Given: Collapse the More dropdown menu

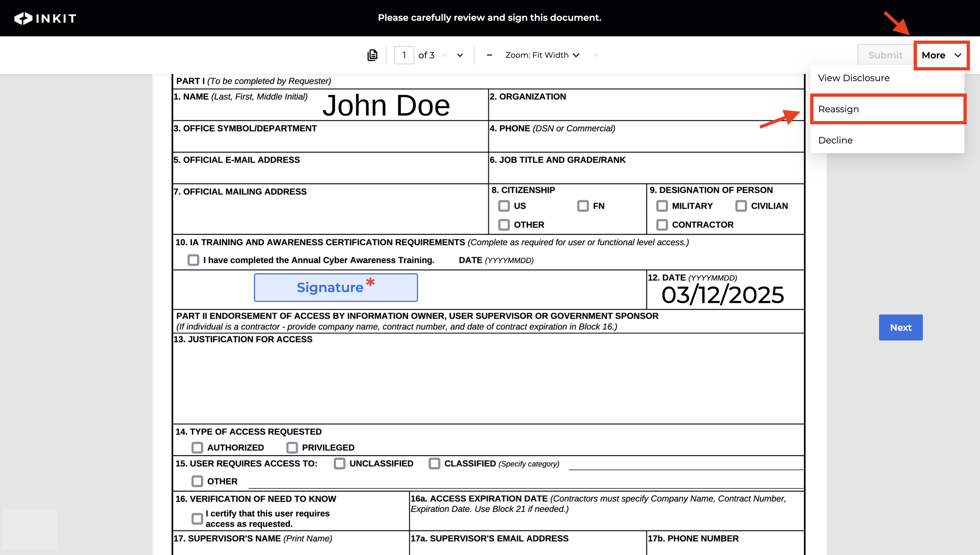Looking at the screenshot, I should (941, 55).
